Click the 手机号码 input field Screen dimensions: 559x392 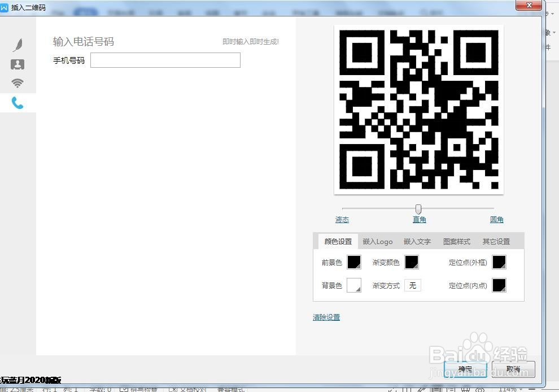[x=165, y=60]
